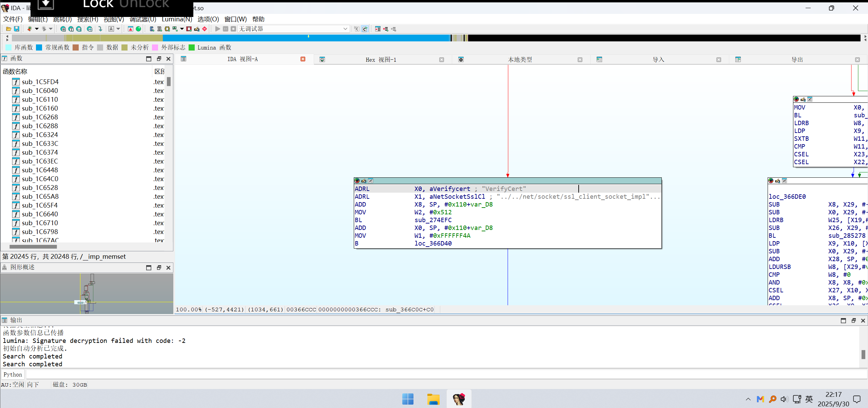Open the Lumina(N) menu
Screen dimensions: 868x408
[177, 19]
